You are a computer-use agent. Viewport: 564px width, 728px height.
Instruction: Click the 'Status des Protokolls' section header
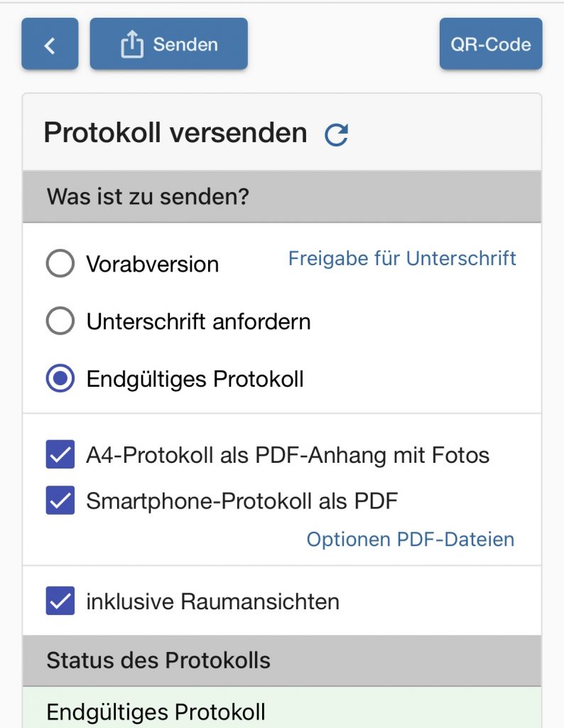pyautogui.click(x=158, y=660)
